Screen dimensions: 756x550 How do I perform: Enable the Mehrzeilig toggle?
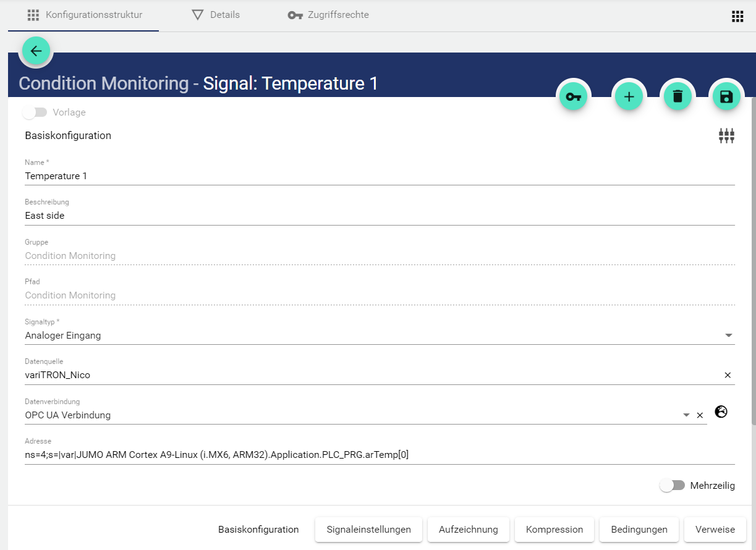click(x=672, y=486)
